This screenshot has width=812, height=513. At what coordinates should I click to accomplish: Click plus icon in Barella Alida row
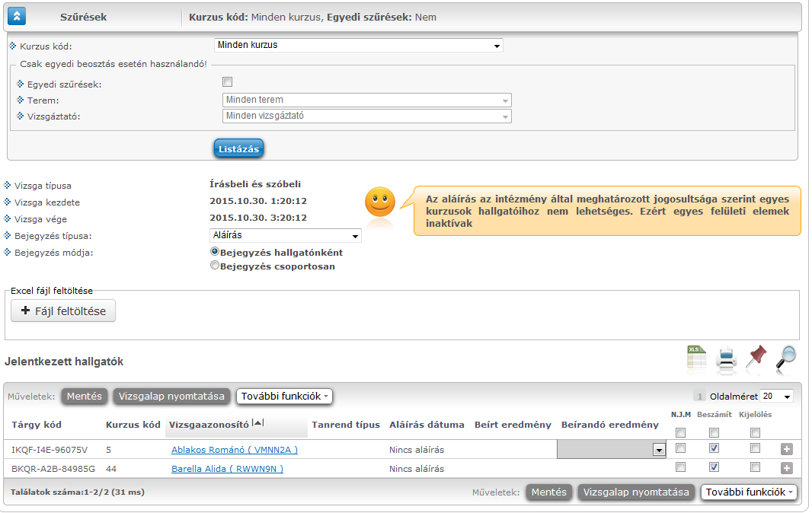(787, 469)
